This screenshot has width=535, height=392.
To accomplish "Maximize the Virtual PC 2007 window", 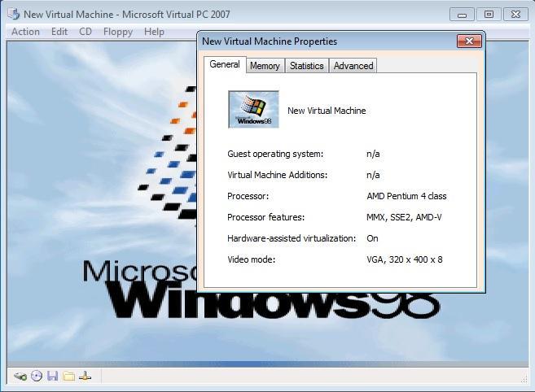I will (x=489, y=15).
